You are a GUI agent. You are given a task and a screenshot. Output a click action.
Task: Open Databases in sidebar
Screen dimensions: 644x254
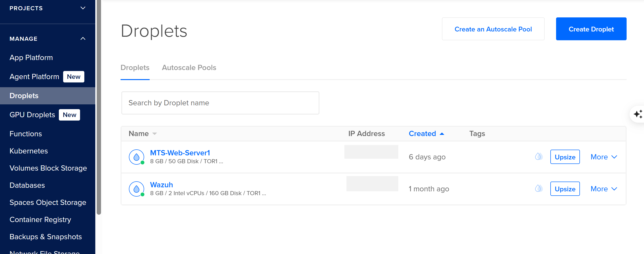point(27,185)
